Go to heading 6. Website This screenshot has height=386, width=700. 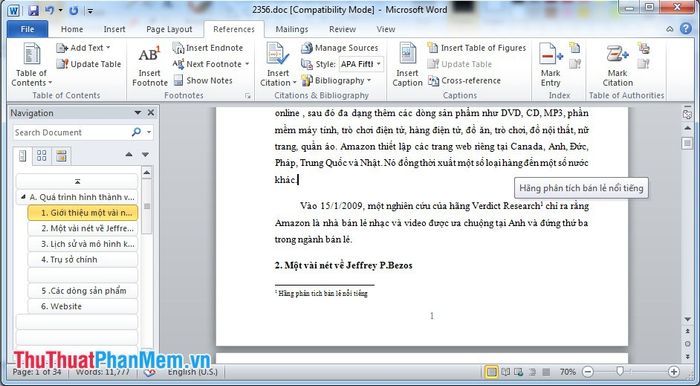[x=83, y=306]
